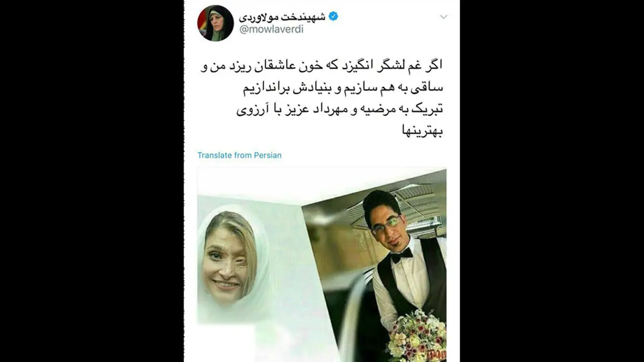Open the display name شهیندخت مولاوردی
This screenshot has height=362, width=644.
(282, 16)
